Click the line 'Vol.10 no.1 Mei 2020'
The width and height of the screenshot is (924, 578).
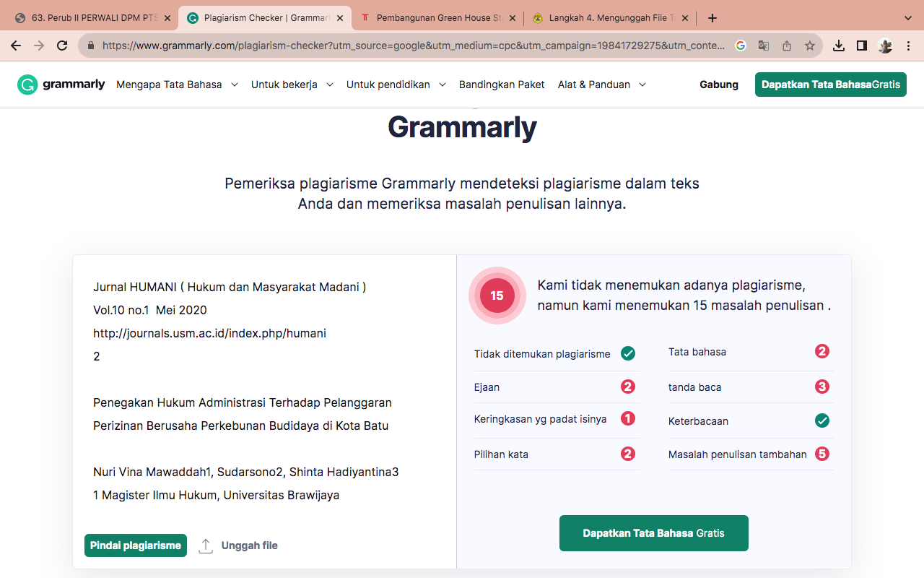coord(150,310)
